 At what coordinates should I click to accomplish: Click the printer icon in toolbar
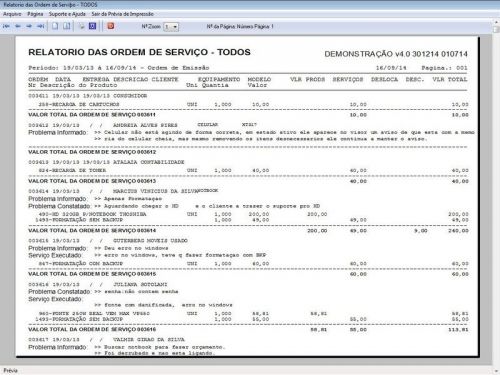coord(81,26)
